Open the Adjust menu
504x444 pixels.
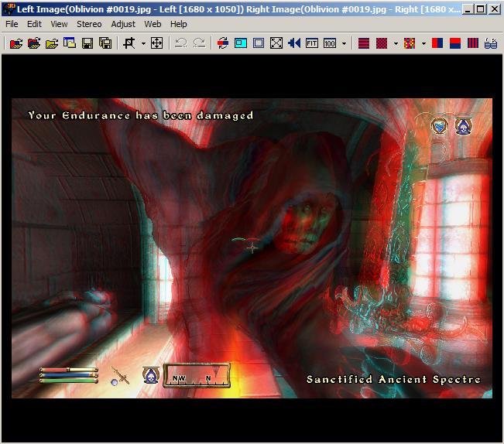(x=123, y=24)
